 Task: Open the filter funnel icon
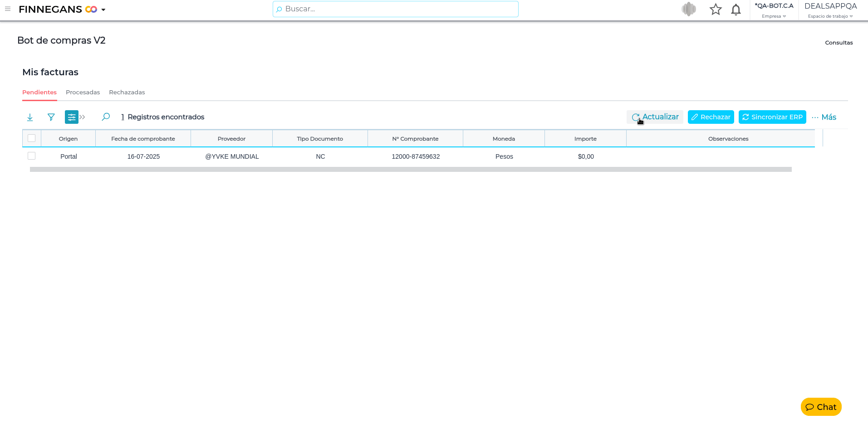click(51, 117)
